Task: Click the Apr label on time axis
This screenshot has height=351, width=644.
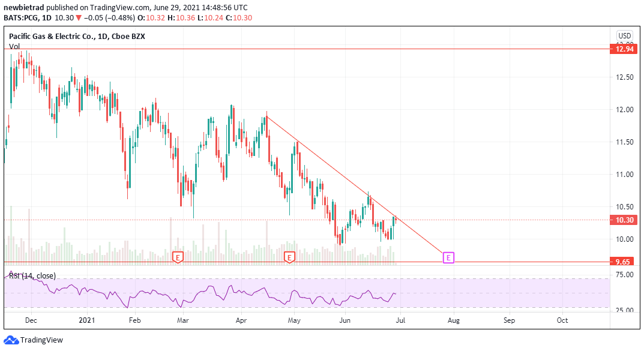Action: [241, 320]
